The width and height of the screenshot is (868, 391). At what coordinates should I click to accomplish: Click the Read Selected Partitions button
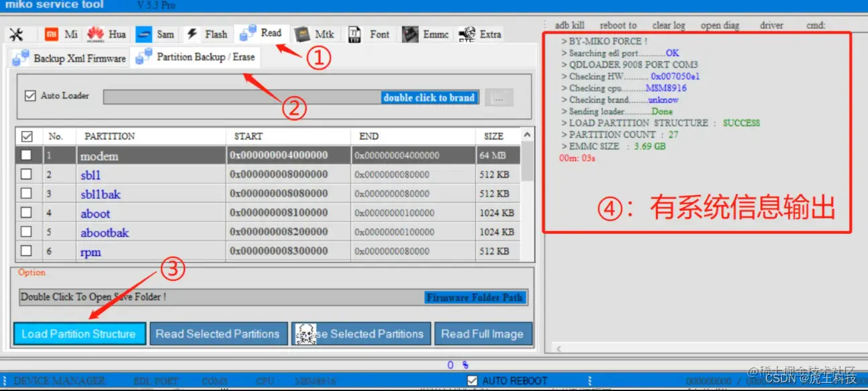[218, 334]
